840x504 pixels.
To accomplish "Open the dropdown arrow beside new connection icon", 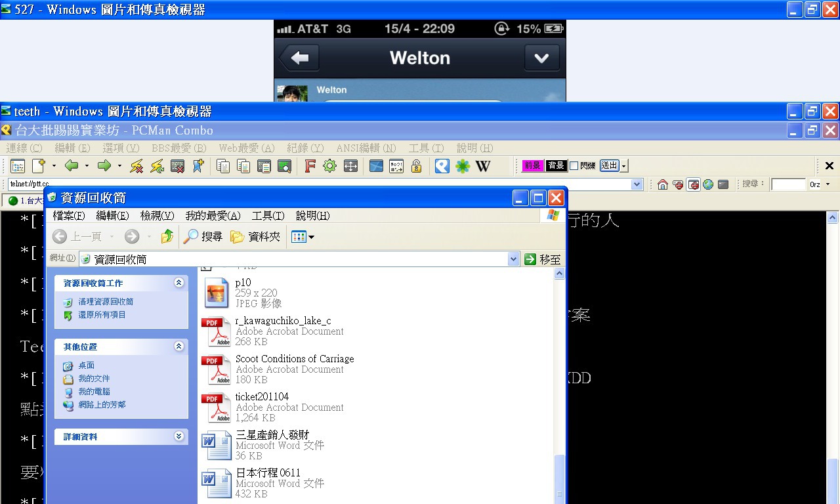I will click(x=54, y=166).
